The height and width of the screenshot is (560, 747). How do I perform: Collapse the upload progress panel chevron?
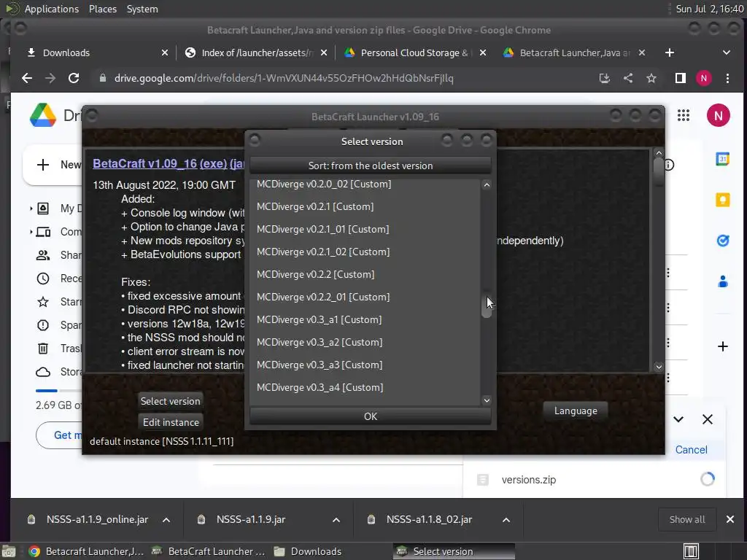coord(678,419)
